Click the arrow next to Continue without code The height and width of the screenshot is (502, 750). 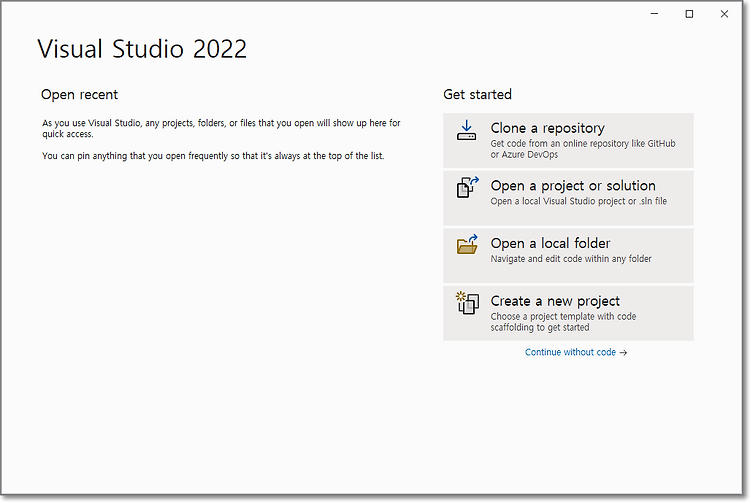tap(623, 353)
